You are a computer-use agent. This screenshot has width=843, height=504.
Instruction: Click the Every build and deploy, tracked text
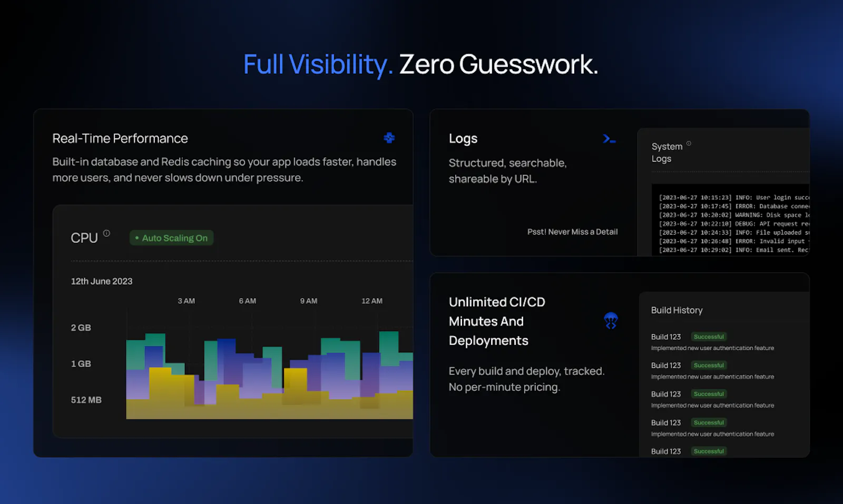(526, 379)
